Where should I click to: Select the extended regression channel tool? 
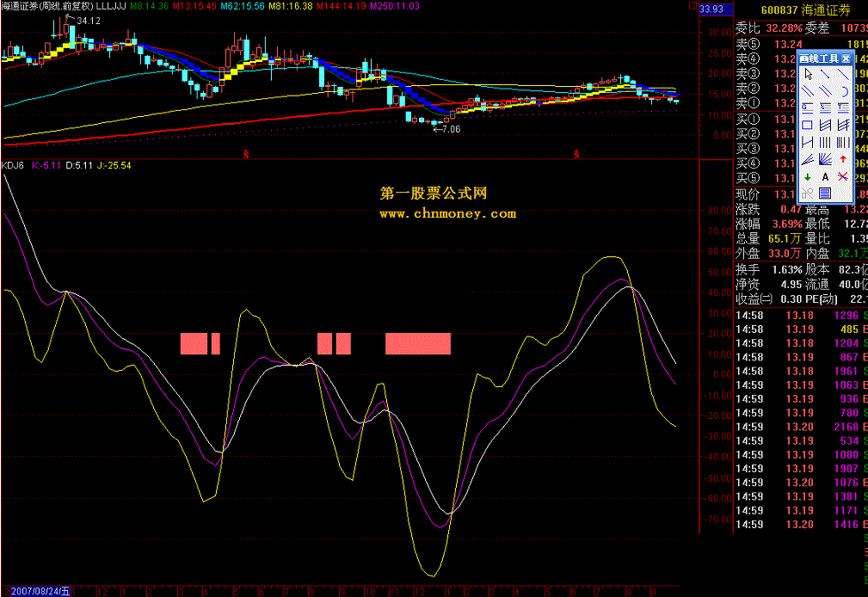tap(842, 125)
